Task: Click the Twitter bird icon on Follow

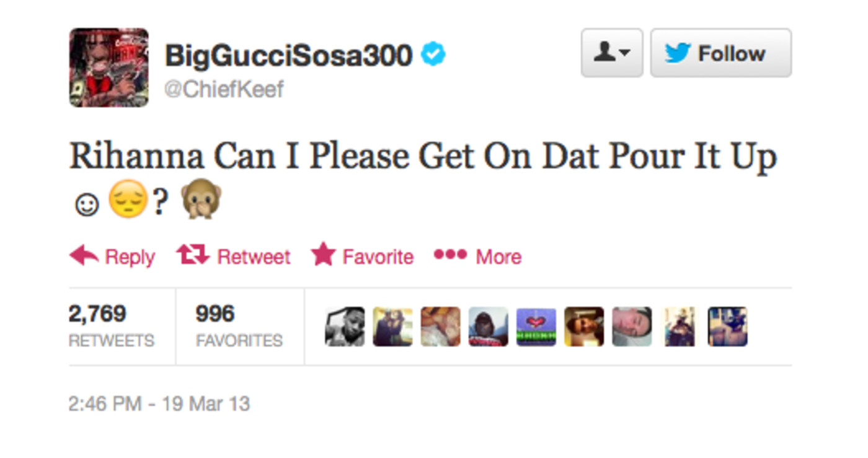Action: [678, 53]
